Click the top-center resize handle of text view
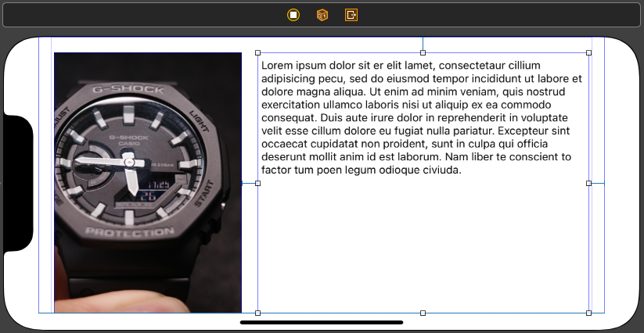The height and width of the screenshot is (333, 644). point(423,52)
